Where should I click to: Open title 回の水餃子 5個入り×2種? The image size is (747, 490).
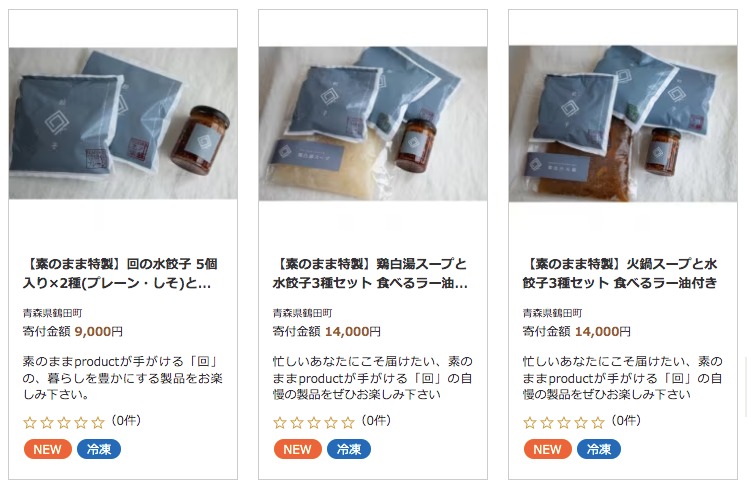coord(120,273)
